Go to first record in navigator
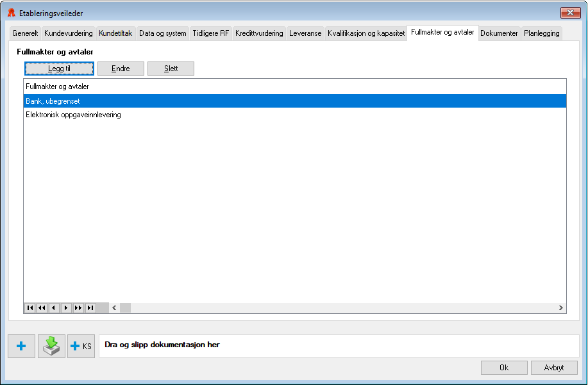This screenshot has width=588, height=385. [x=29, y=308]
